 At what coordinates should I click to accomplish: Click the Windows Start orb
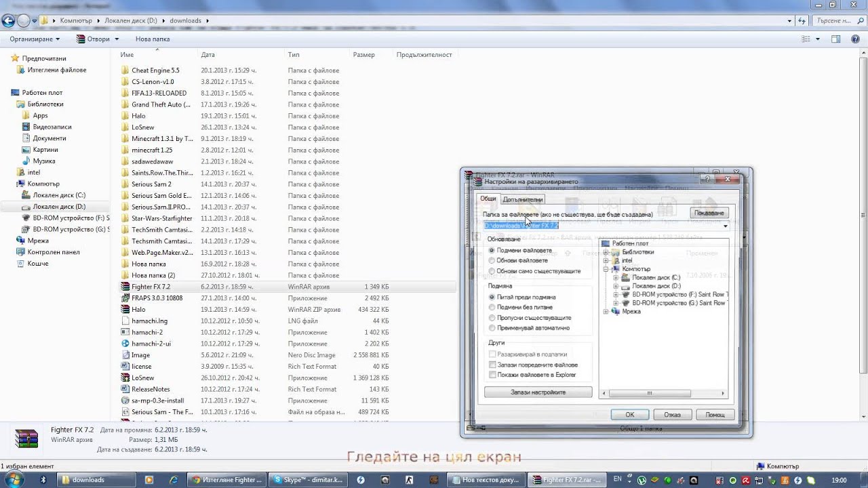tap(14, 479)
